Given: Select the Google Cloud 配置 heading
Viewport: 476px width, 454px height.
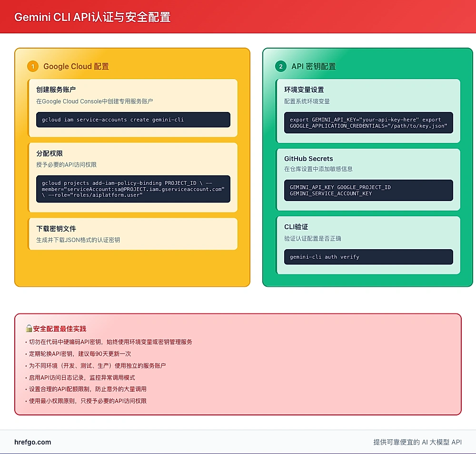Looking at the screenshot, I should coord(76,66).
